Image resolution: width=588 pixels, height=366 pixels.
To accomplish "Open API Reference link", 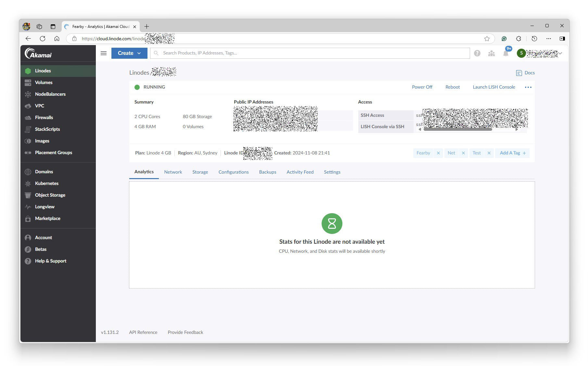I will point(143,333).
